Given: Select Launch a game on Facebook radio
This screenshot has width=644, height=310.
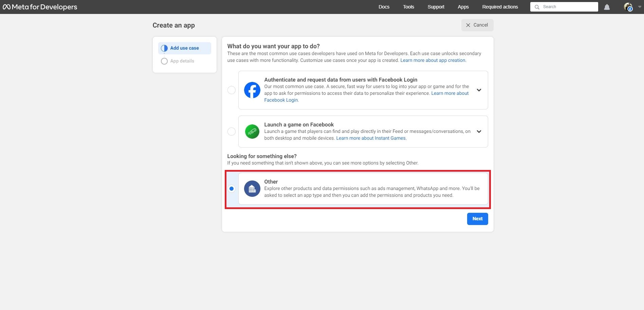Looking at the screenshot, I should tap(232, 132).
